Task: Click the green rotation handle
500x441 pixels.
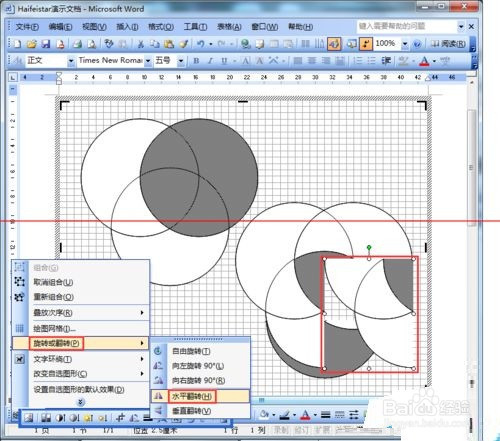Action: 369,247
